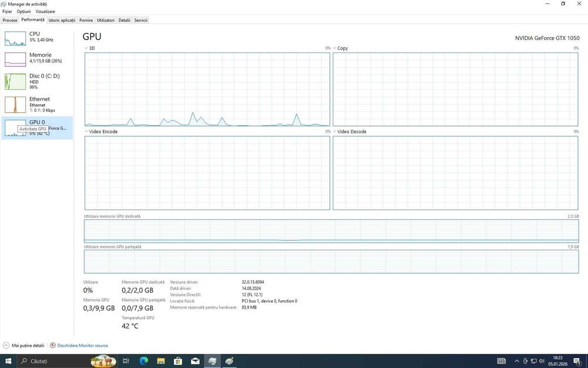Click the DirectX value 12 (FL 12.1)
The image size is (588, 368).
pos(252,295)
